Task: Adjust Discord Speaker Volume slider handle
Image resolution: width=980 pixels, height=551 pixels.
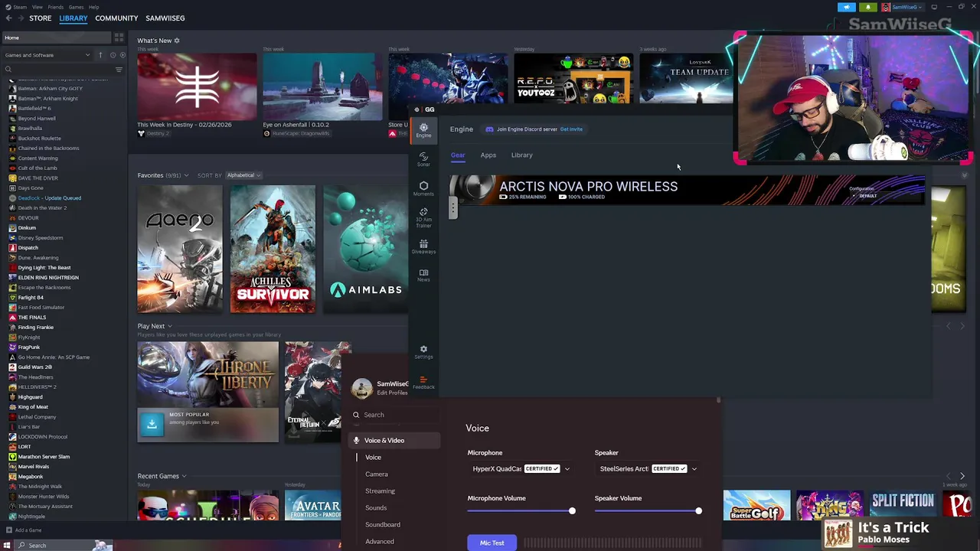Action: point(698,510)
